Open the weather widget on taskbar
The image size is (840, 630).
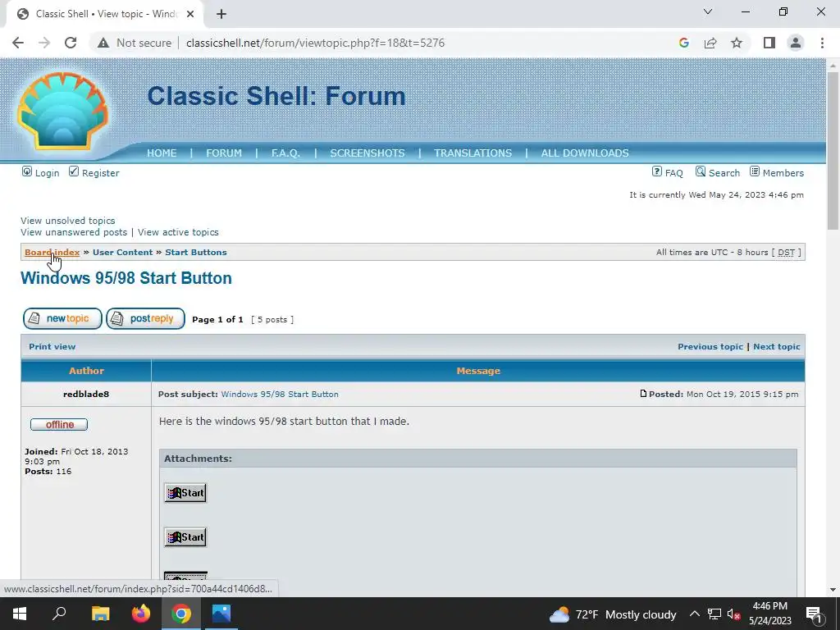click(x=613, y=614)
